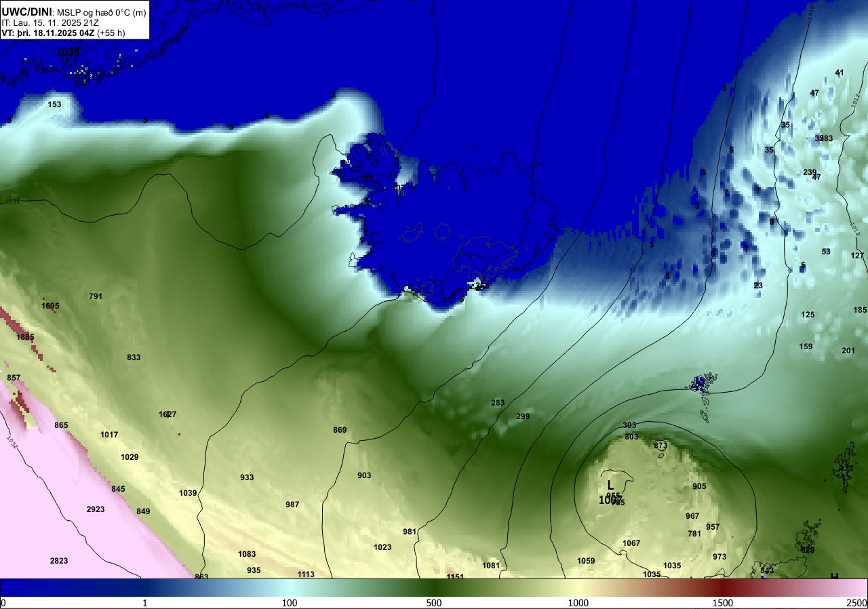Image resolution: width=868 pixels, height=609 pixels.
Task: Click the 185 height value
Action: pyautogui.click(x=860, y=310)
